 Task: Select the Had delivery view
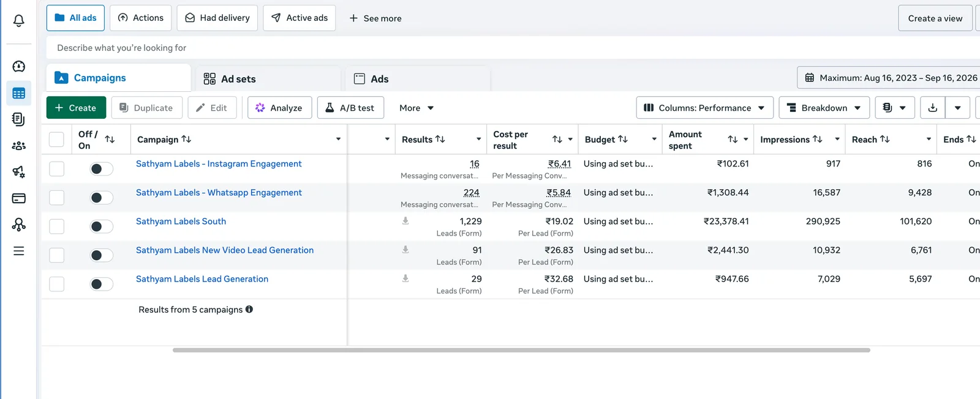tap(217, 18)
